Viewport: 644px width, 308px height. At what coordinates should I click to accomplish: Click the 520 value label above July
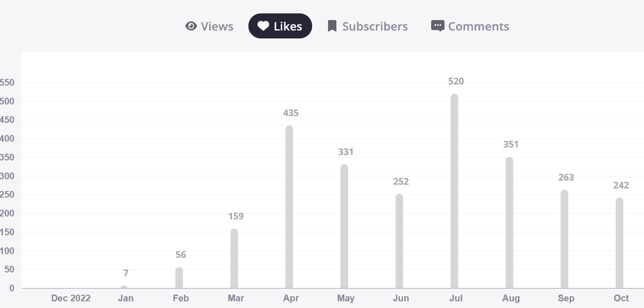(456, 81)
